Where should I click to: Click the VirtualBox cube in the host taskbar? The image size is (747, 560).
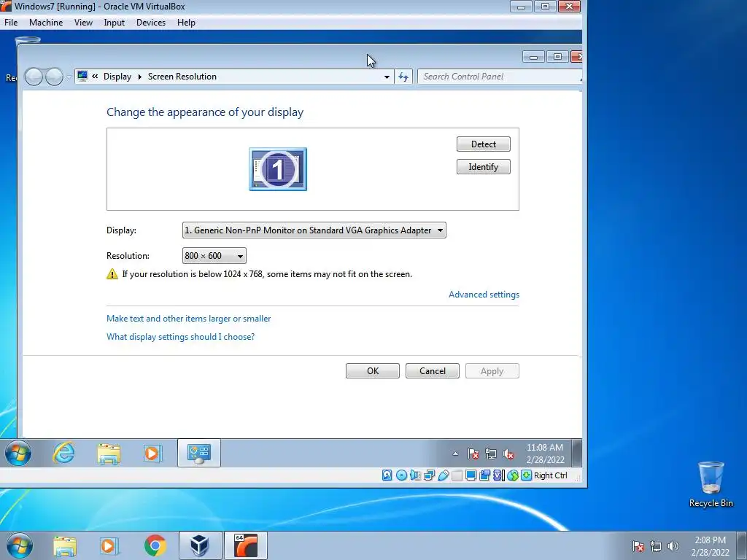199,545
